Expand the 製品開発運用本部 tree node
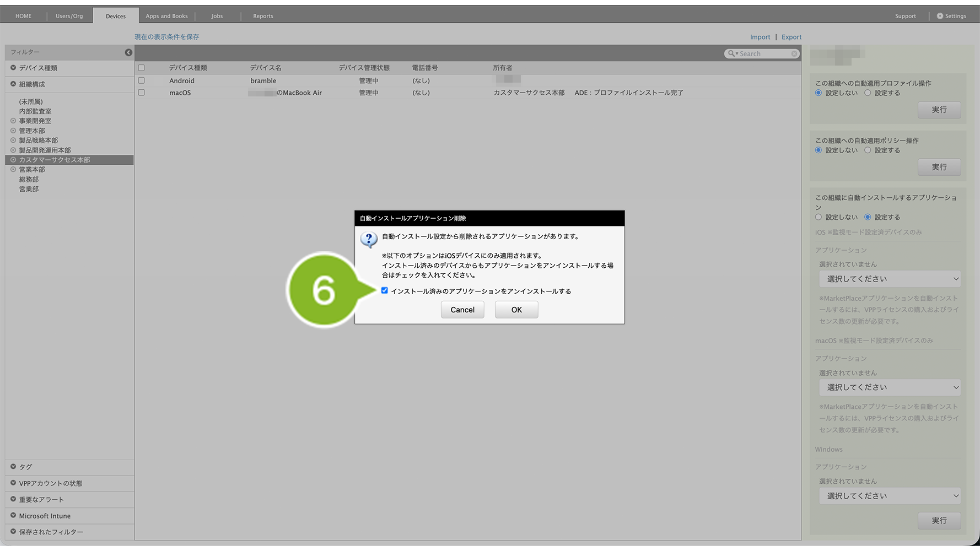980x551 pixels. tap(13, 150)
